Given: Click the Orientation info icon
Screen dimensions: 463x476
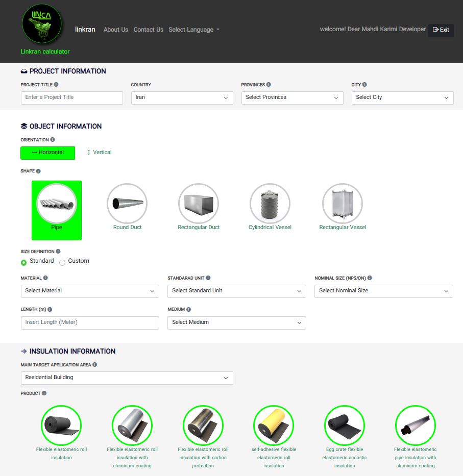Looking at the screenshot, I should [53, 140].
